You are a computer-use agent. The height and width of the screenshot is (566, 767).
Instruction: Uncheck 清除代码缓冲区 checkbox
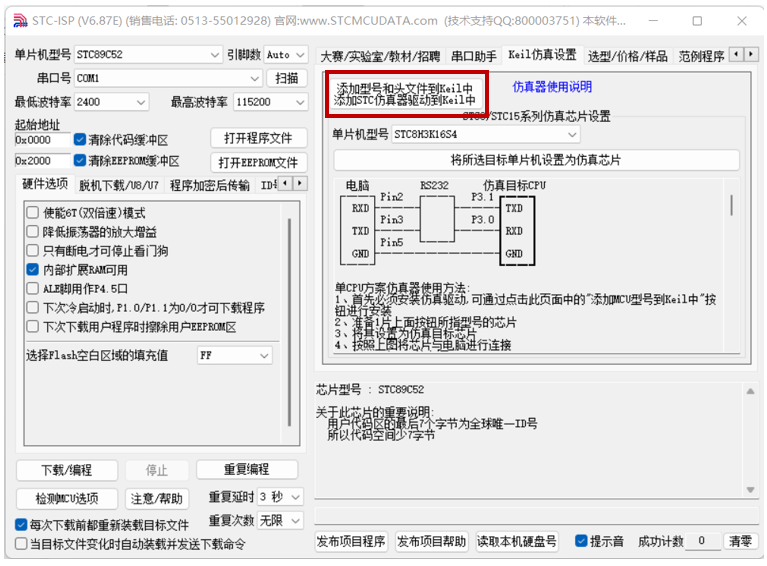80,140
